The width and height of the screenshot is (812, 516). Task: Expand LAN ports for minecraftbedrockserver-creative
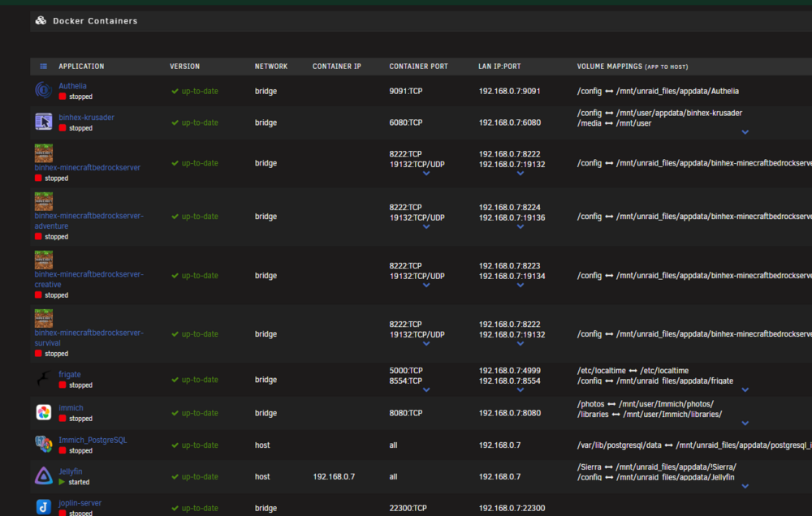click(x=520, y=286)
